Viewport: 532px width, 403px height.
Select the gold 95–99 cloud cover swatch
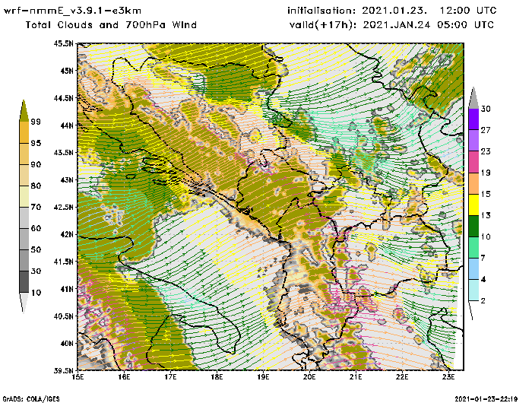(24, 132)
